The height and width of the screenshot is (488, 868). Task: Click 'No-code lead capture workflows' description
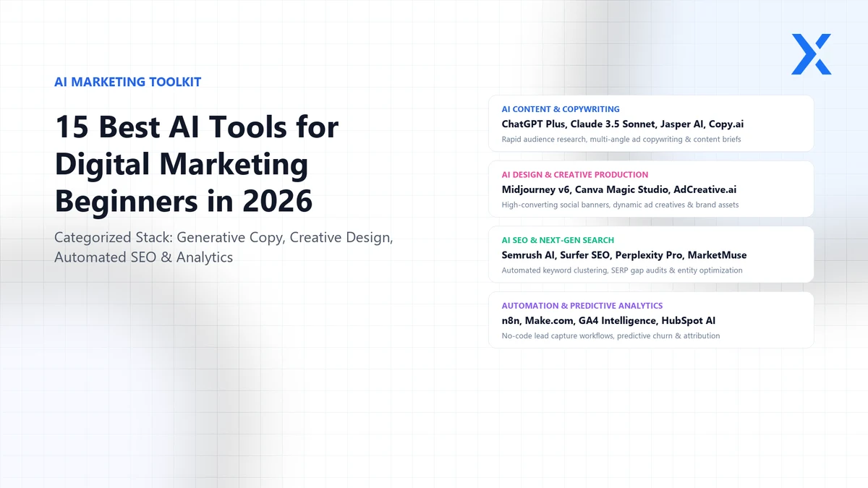click(x=610, y=335)
